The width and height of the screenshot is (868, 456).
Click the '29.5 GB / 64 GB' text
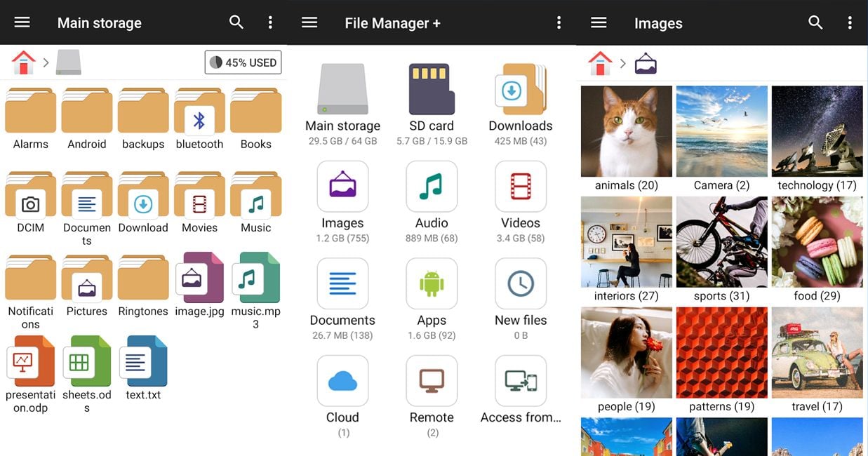point(342,141)
